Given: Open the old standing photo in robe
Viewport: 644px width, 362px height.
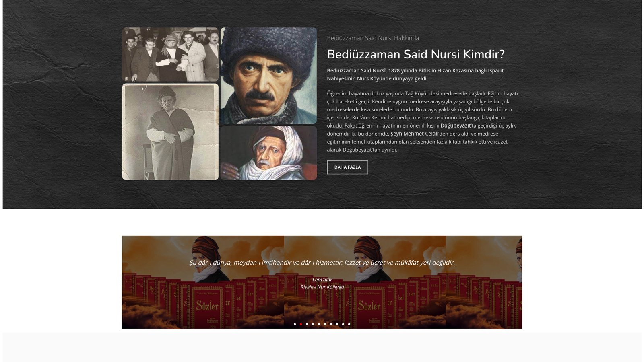Looking at the screenshot, I should (170, 132).
